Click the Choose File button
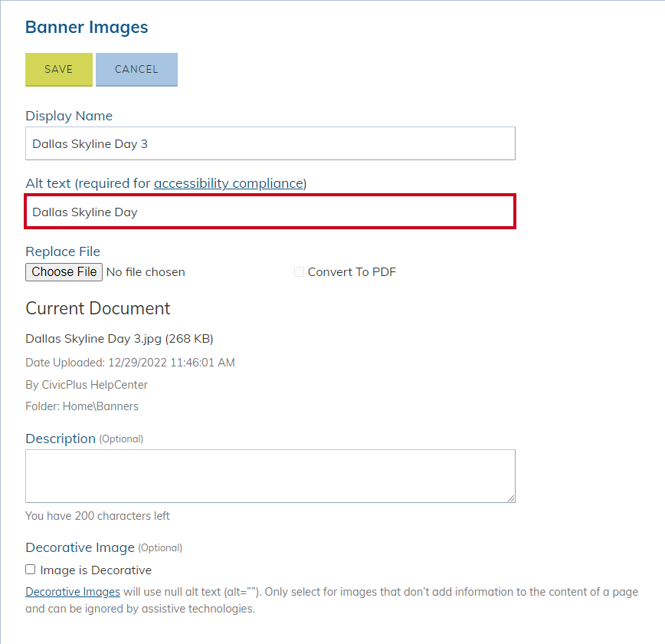Image resolution: width=665 pixels, height=644 pixels. tap(64, 272)
